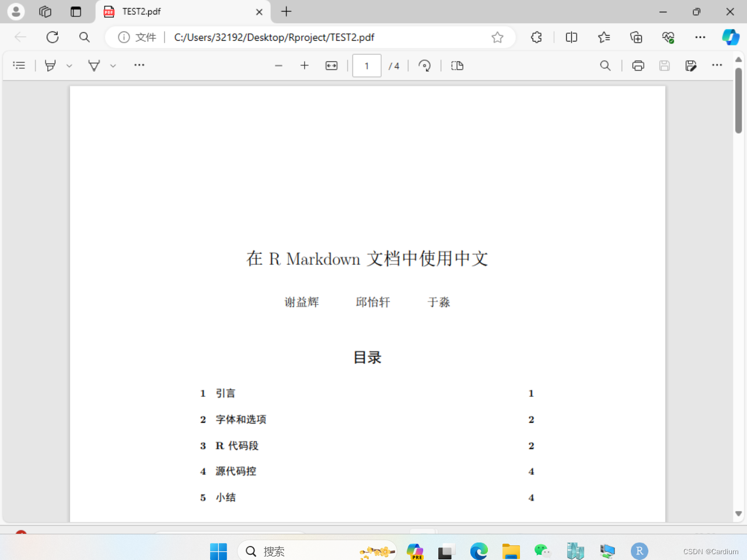Image resolution: width=747 pixels, height=560 pixels.
Task: Click the page number input field
Action: (366, 65)
